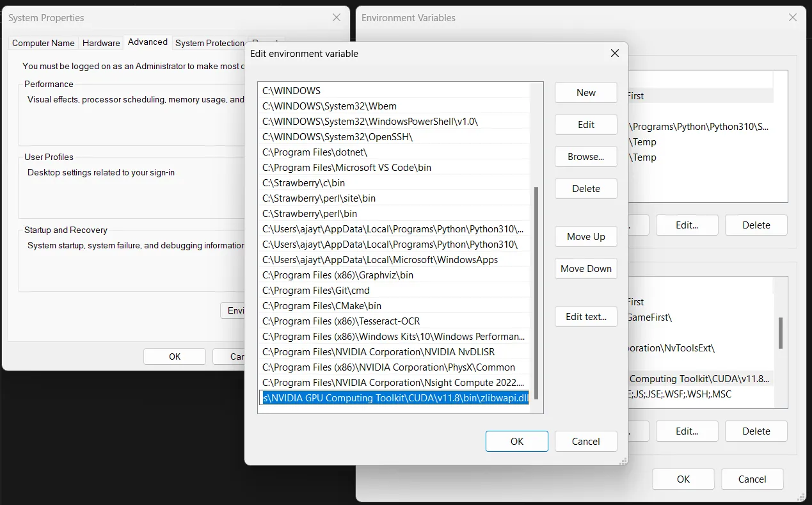Select the NVIDIA NvDLISR path entry
The height and width of the screenshot is (505, 812).
click(x=395, y=352)
